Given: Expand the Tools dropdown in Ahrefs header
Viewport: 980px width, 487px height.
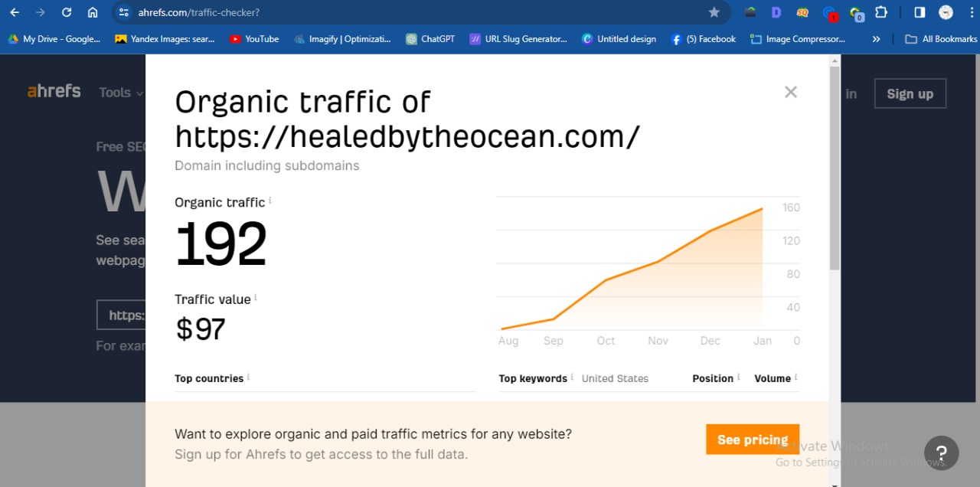Looking at the screenshot, I should (x=121, y=93).
